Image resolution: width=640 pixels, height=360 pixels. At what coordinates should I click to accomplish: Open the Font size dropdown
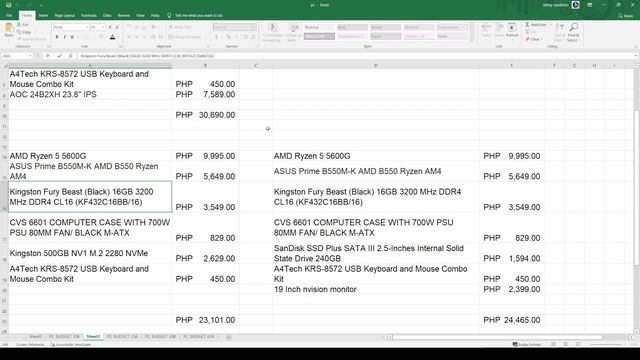click(x=103, y=27)
